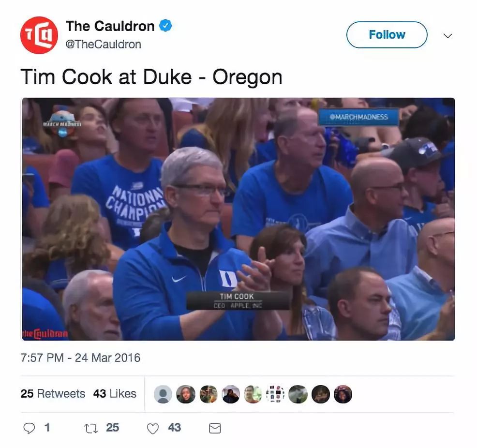Open the @TheCauldron handle
477x448 pixels.
(x=104, y=45)
